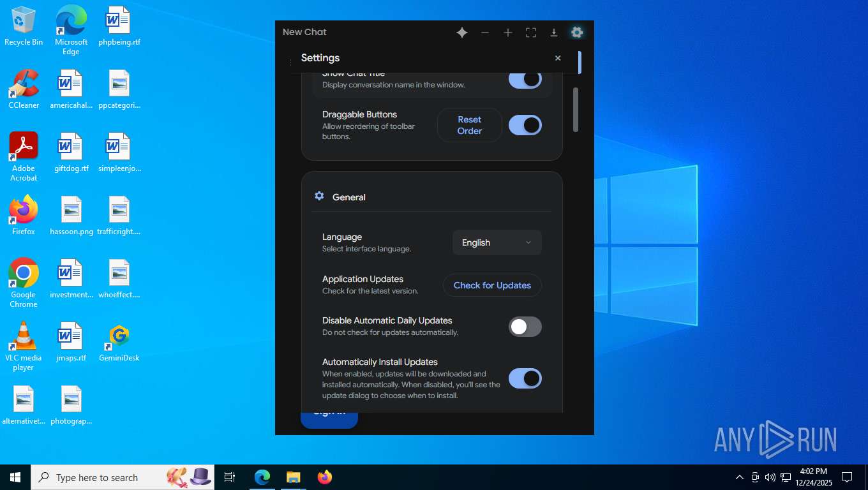The height and width of the screenshot is (490, 868).
Task: Open File Explorer from taskbar
Action: point(293,477)
